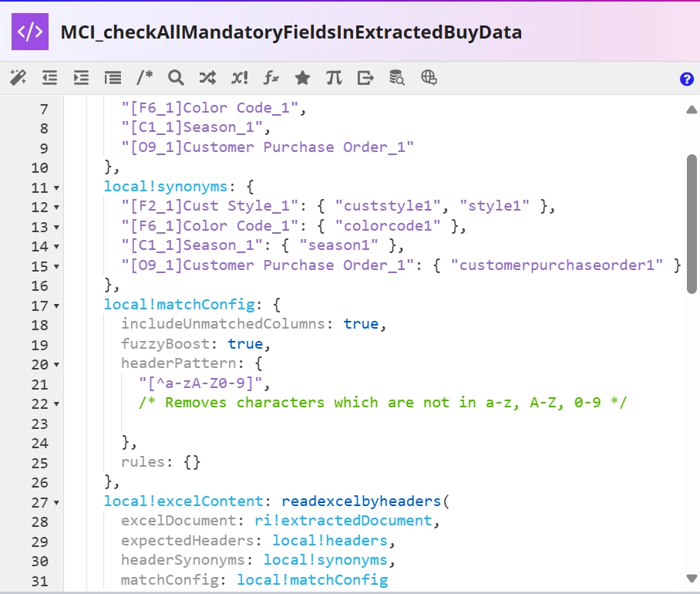Screen dimensions: 700x594
Task: Click "[F6_1]Color Code_1" on line 7
Action: [x=210, y=108]
